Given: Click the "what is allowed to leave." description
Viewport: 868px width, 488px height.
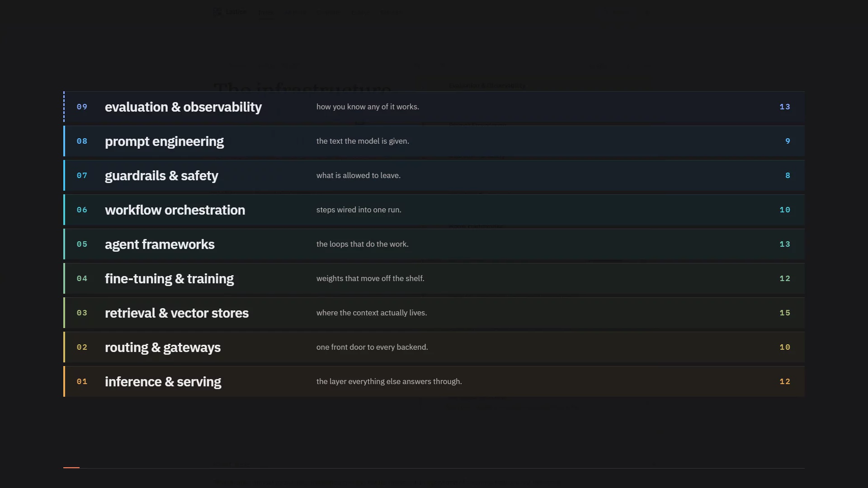Looking at the screenshot, I should (359, 175).
